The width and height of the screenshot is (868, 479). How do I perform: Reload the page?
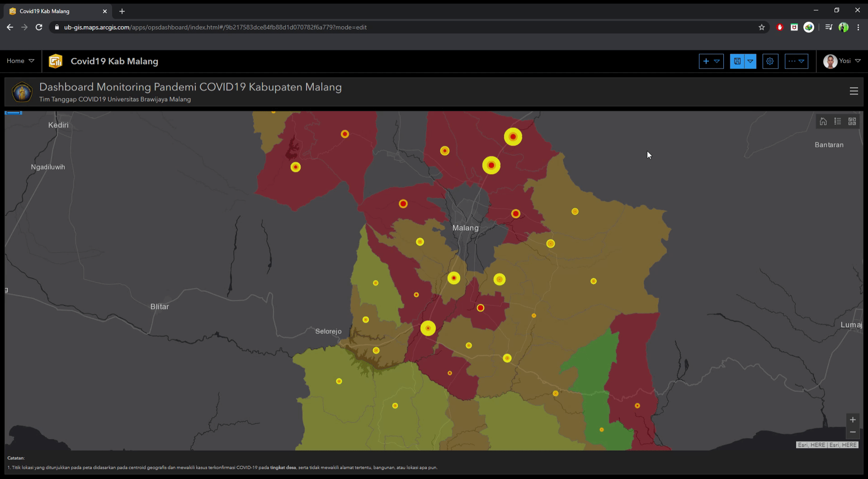[39, 27]
